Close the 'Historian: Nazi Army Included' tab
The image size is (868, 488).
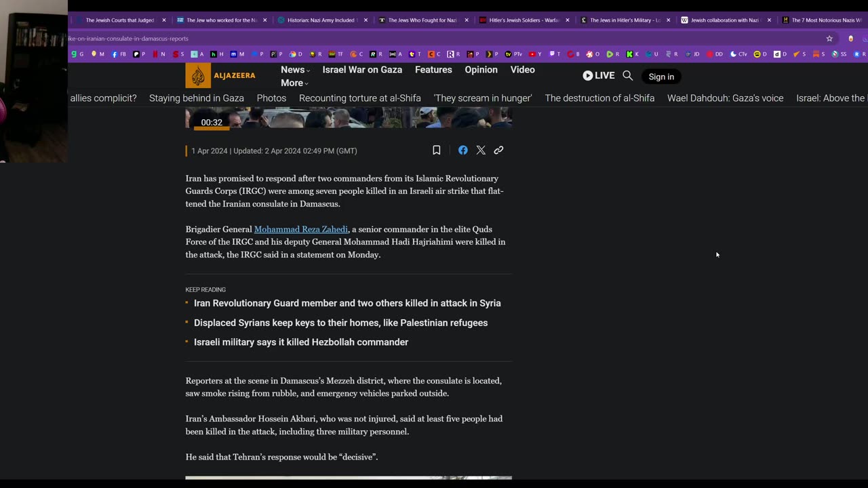tap(366, 20)
